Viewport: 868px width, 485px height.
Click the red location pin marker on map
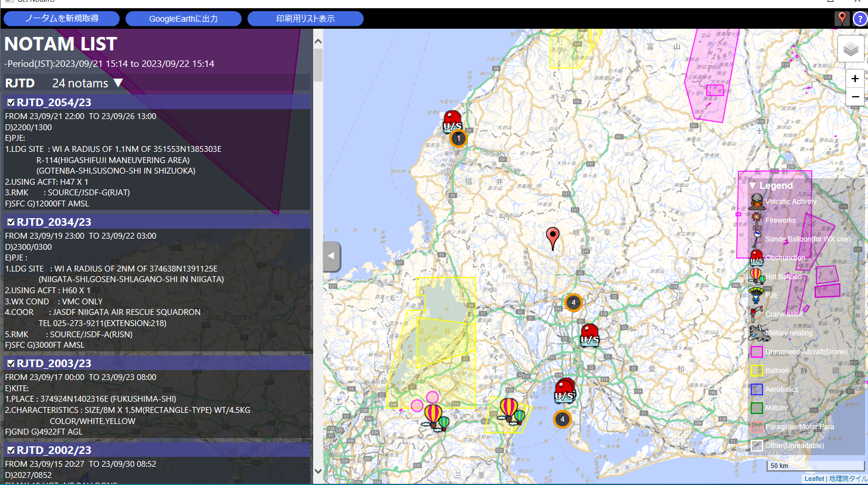pyautogui.click(x=552, y=238)
